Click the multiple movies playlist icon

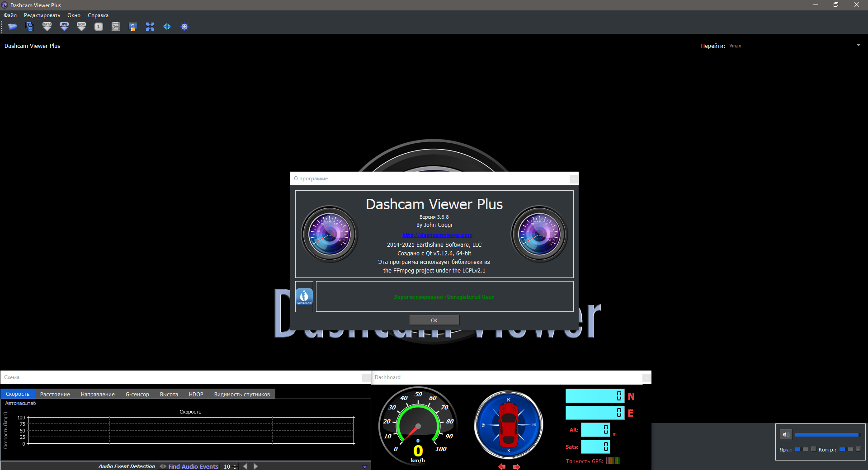29,27
